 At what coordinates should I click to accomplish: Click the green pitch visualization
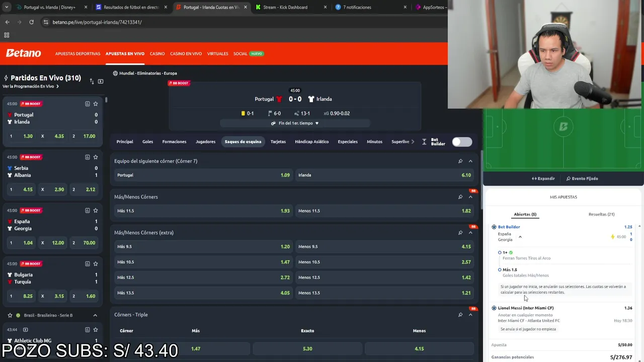click(x=563, y=140)
